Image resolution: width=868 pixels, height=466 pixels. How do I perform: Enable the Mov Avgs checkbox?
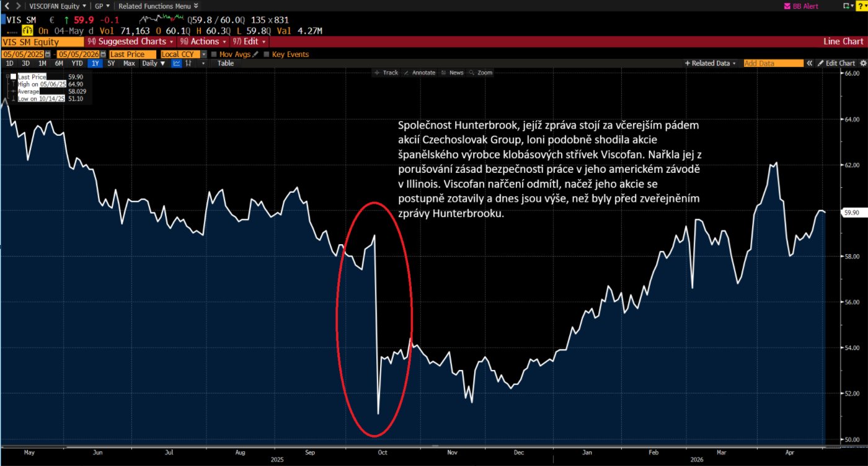click(215, 55)
